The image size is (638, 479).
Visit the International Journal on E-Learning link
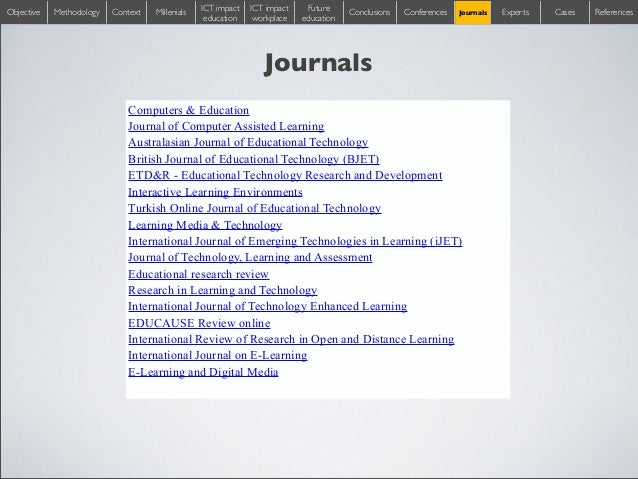[217, 356]
